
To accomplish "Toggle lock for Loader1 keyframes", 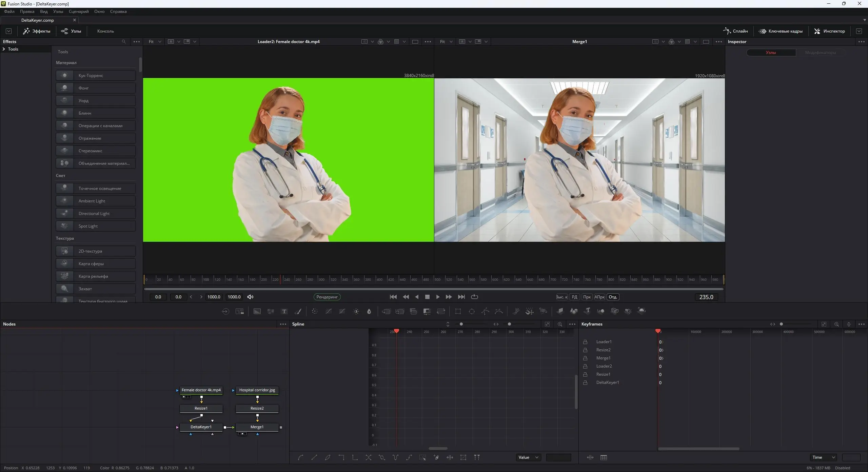I will (x=585, y=342).
